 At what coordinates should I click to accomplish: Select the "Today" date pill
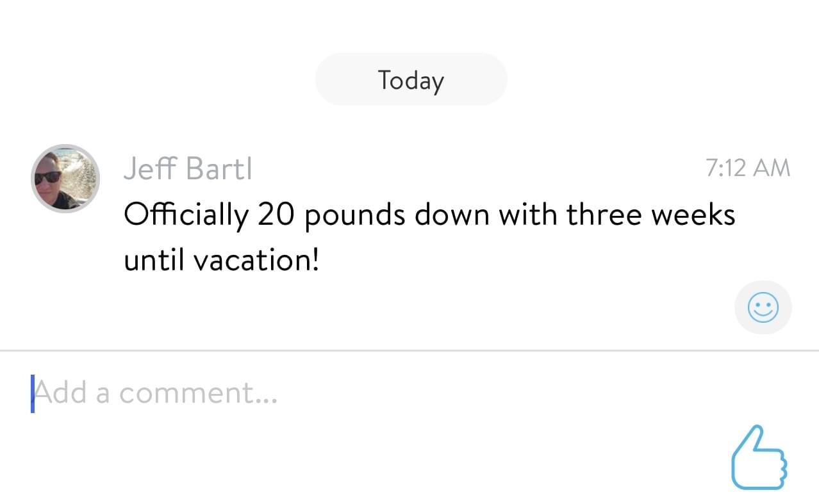click(x=411, y=80)
